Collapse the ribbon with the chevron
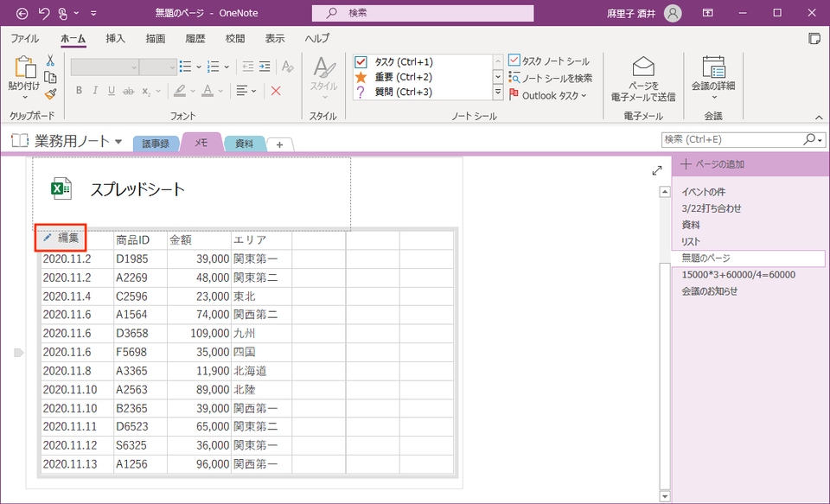Screen dimensions: 830x504 [x=819, y=118]
